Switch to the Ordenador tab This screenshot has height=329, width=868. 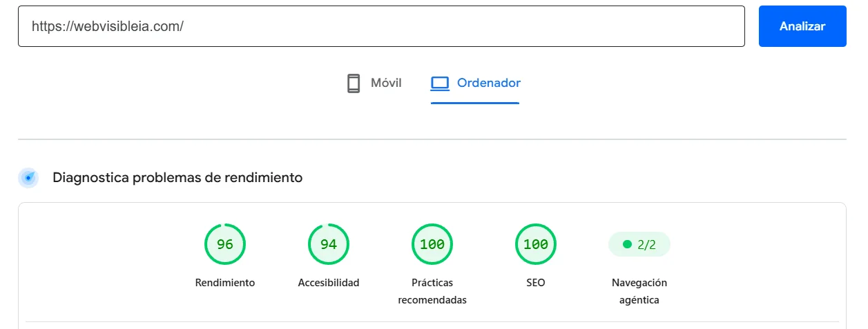475,83
